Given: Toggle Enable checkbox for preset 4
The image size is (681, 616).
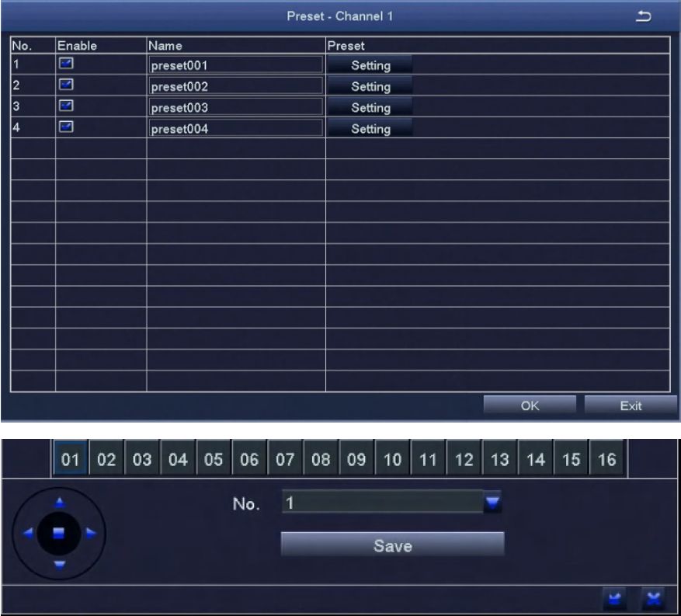Looking at the screenshot, I should [67, 128].
